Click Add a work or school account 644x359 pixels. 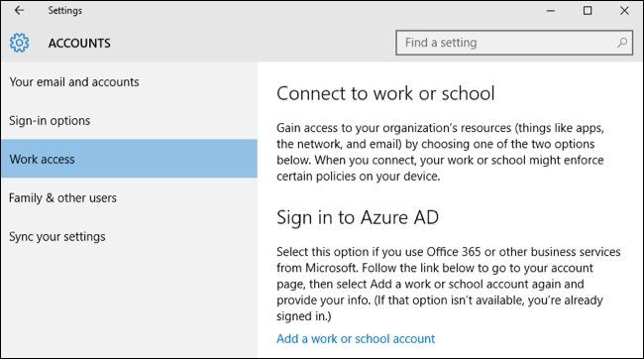click(356, 338)
